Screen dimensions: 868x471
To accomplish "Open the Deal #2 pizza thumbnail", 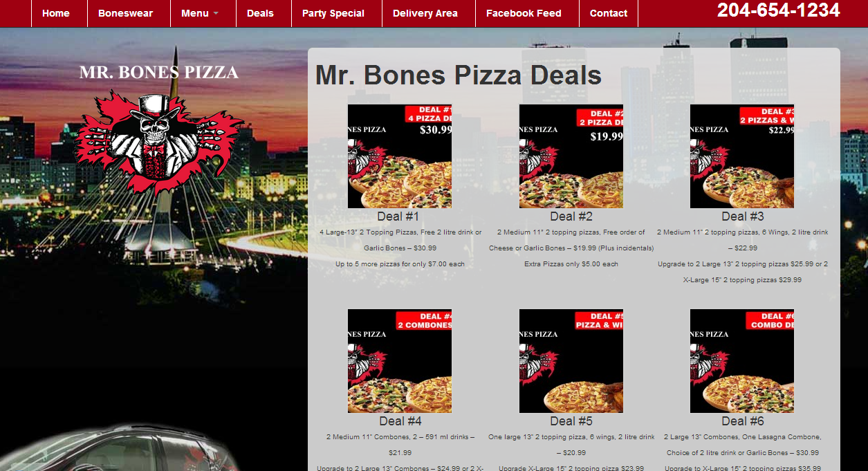I will pyautogui.click(x=571, y=156).
